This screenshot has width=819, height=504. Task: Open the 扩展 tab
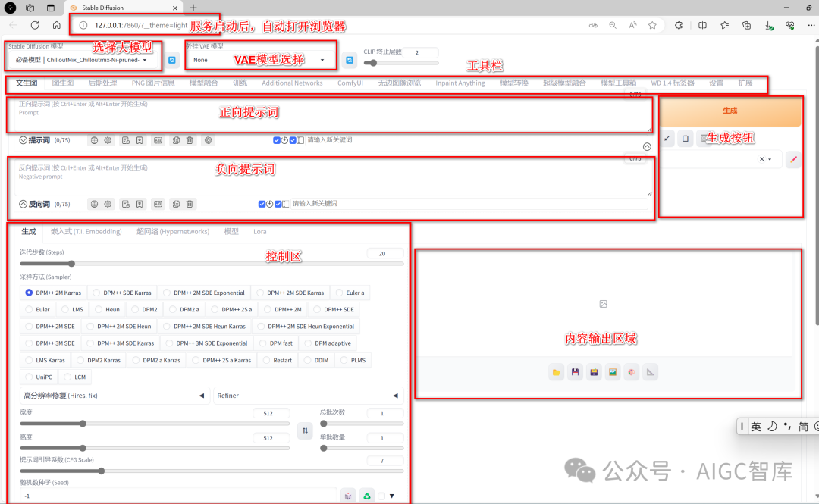745,83
